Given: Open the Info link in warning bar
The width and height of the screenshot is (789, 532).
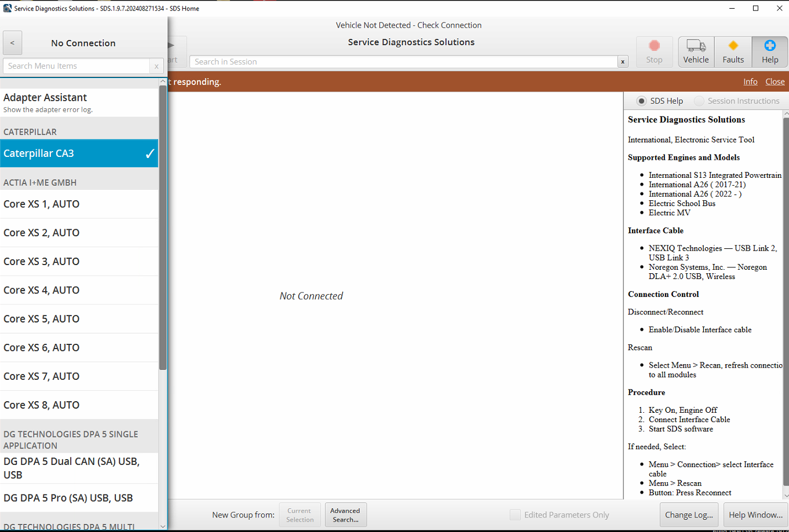Looking at the screenshot, I should (x=750, y=82).
